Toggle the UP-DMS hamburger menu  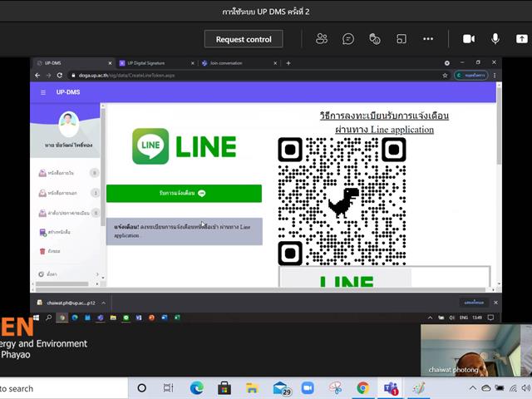(x=43, y=92)
